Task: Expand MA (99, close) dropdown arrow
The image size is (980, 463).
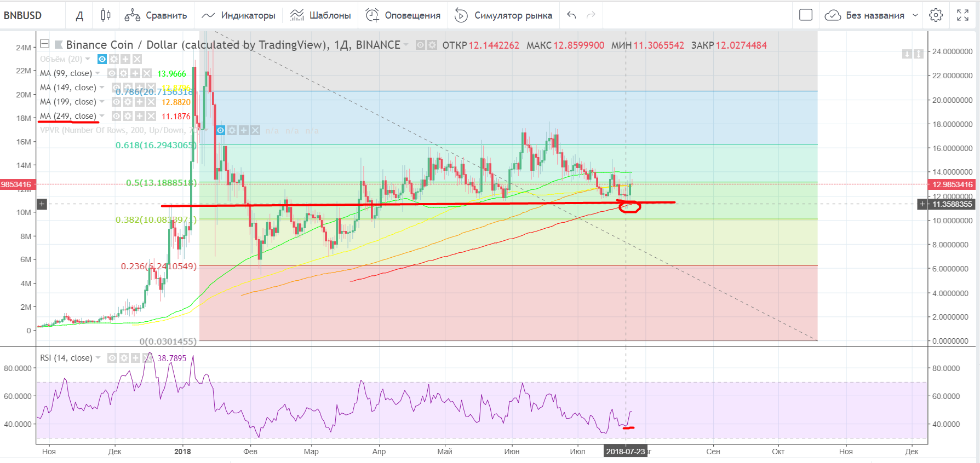Action: (98, 73)
